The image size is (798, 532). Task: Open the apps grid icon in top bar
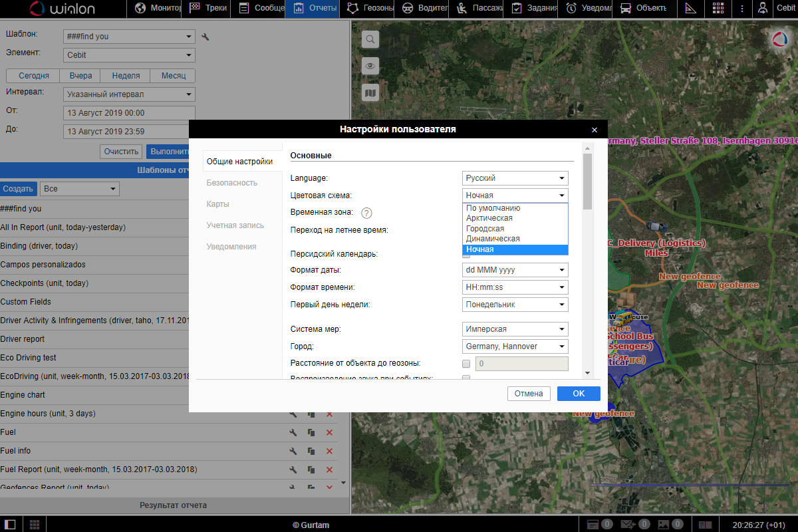click(x=718, y=9)
